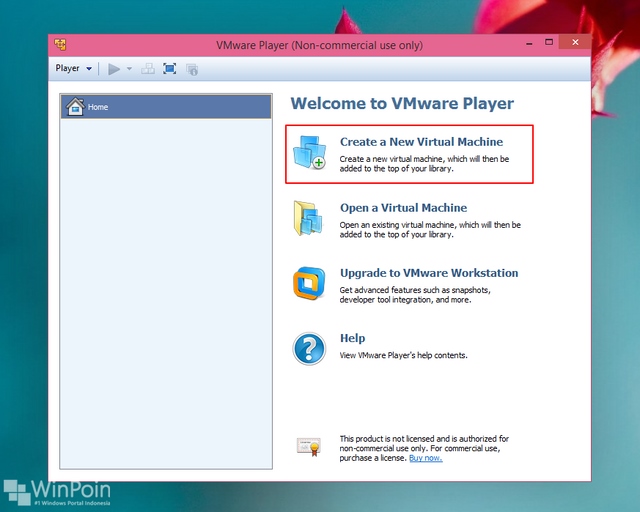Select the Home item in the library
This screenshot has height=512, width=640.
(166, 107)
